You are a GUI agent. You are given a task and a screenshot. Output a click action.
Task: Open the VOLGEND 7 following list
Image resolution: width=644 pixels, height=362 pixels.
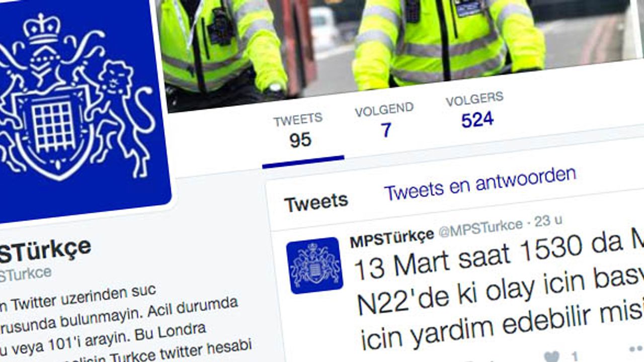coord(384,120)
